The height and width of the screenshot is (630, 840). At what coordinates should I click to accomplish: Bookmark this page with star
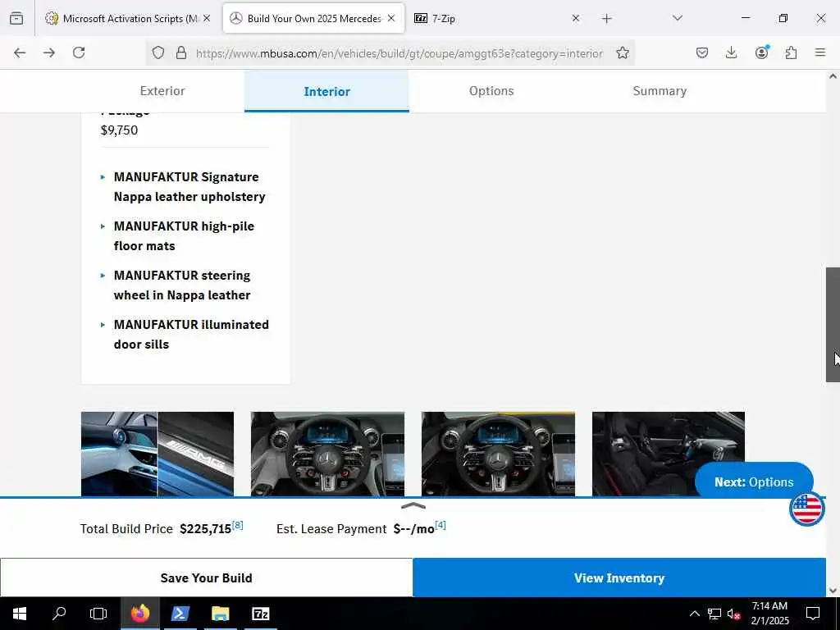[623, 52]
